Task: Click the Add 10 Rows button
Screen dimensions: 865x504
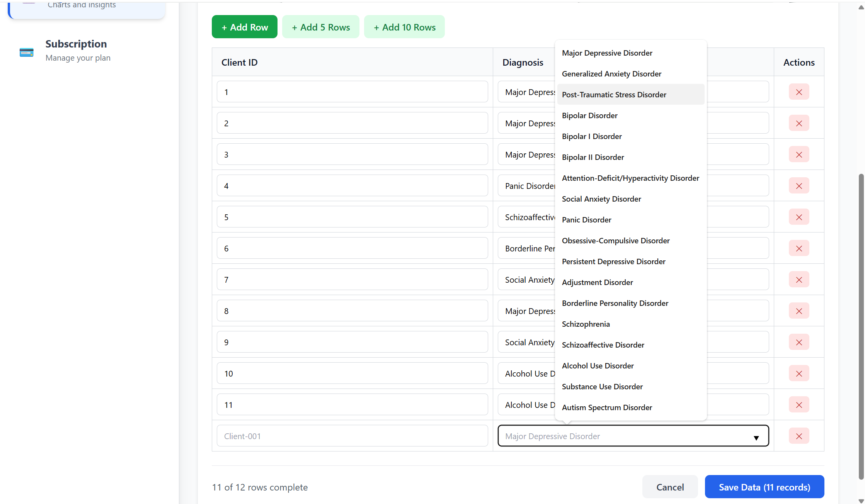Action: click(404, 27)
